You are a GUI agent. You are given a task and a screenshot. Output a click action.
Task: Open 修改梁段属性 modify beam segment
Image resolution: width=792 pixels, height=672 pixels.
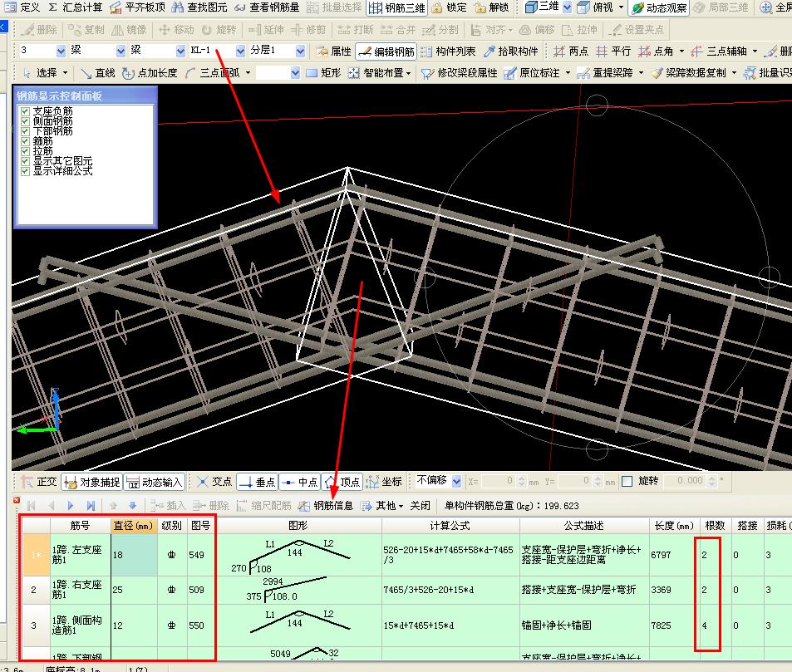(460, 73)
